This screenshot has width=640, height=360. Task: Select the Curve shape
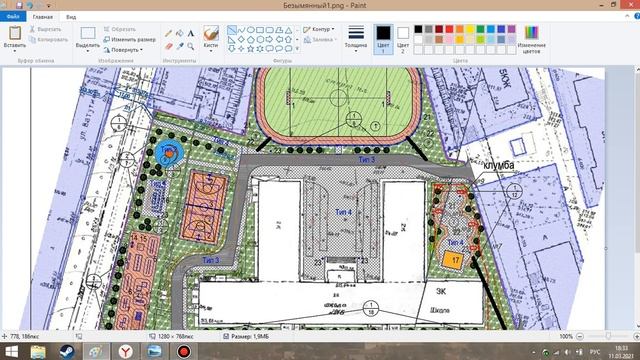241,30
